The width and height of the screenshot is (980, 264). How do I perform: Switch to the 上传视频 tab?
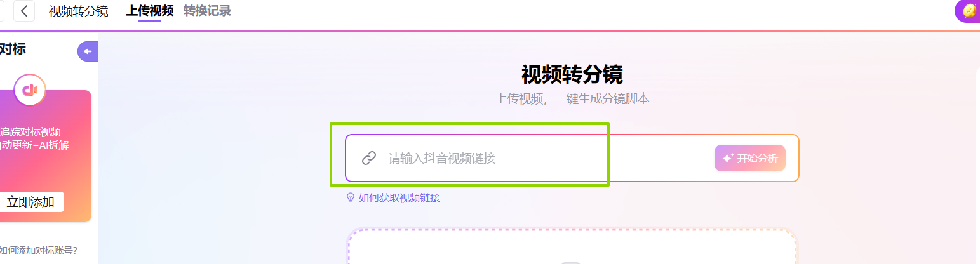[149, 11]
